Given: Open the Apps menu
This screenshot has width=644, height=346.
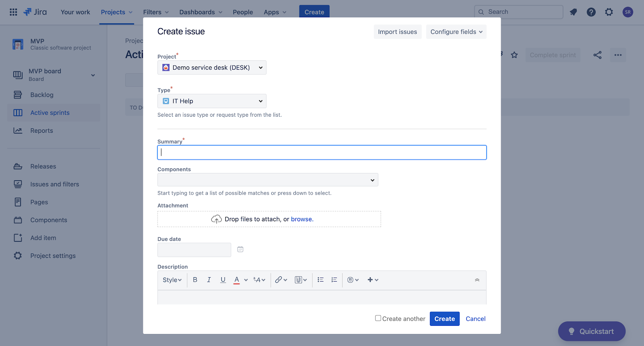Looking at the screenshot, I should pos(275,12).
